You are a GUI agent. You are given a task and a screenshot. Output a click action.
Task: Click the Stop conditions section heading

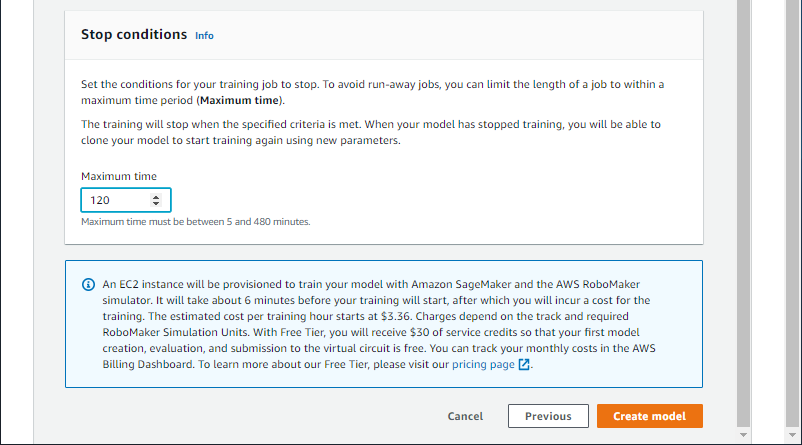pos(133,34)
